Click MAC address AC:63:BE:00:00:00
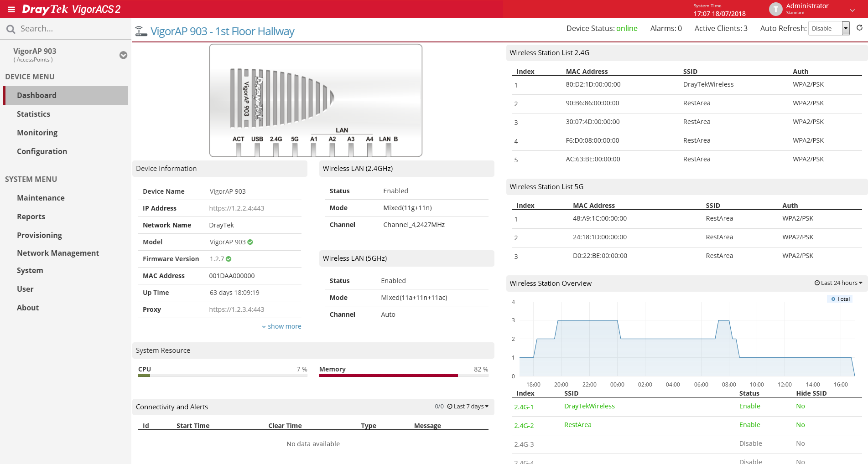This screenshot has width=868, height=464. [x=593, y=159]
